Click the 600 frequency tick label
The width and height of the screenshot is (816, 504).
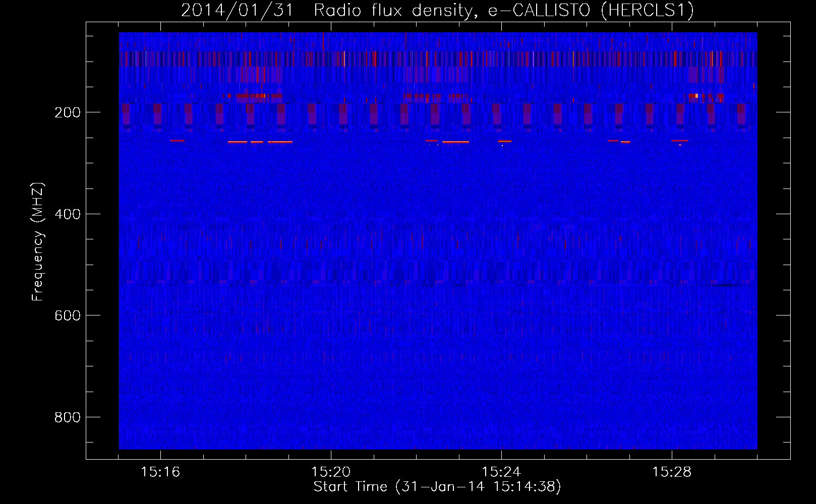click(67, 316)
